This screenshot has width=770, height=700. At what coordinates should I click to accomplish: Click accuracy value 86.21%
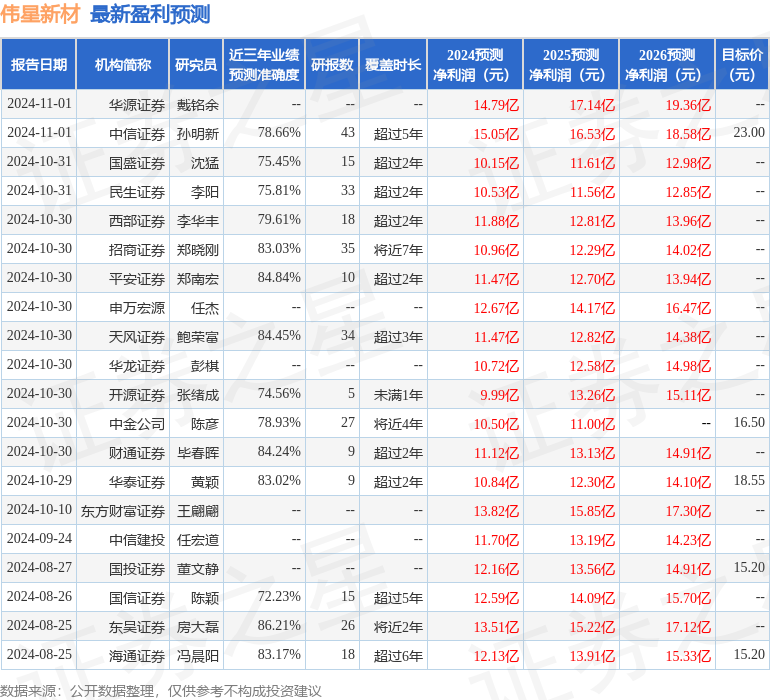(279, 625)
